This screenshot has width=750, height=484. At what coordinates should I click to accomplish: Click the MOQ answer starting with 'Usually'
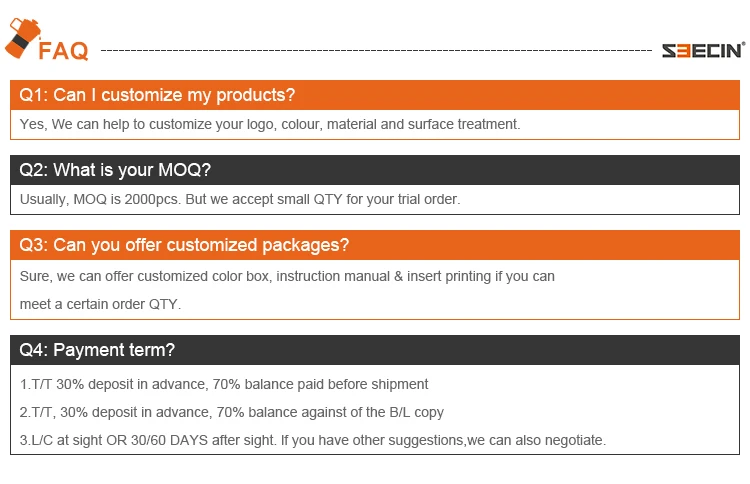tap(240, 199)
